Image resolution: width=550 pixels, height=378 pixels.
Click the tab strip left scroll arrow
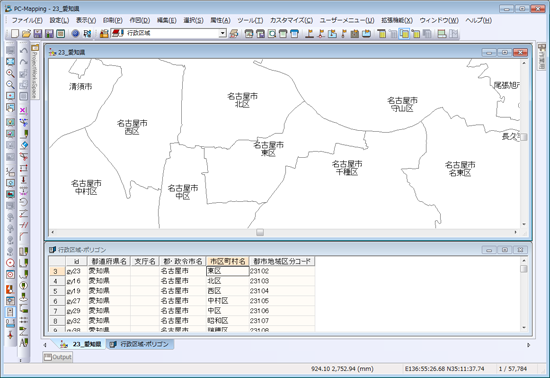click(45, 345)
